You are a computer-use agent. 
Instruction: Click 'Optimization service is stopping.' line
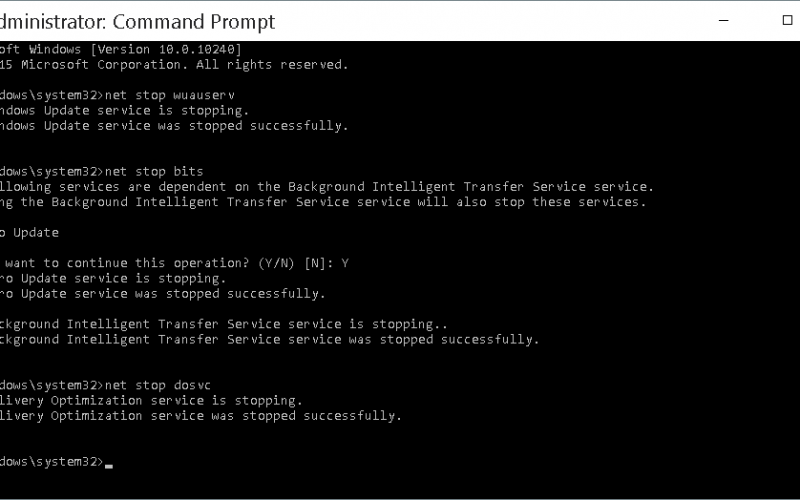(x=177, y=401)
